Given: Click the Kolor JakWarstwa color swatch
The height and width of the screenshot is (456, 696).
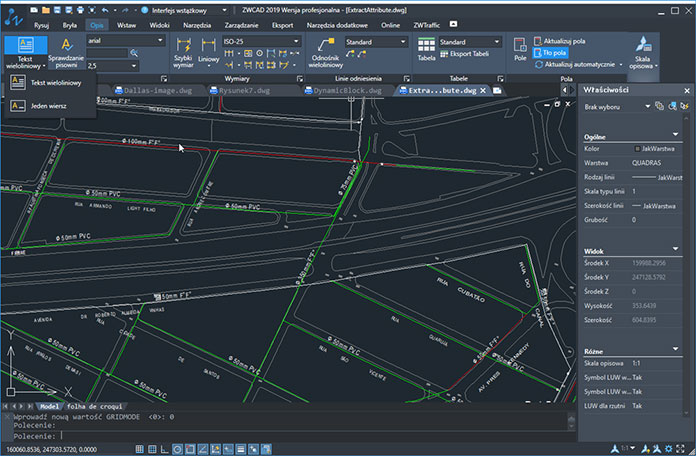Looking at the screenshot, I should [x=637, y=149].
